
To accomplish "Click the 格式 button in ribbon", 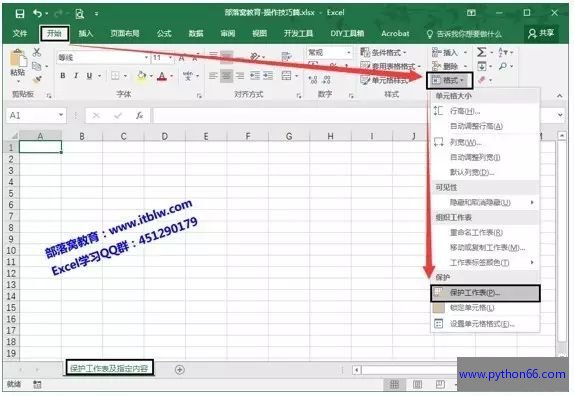I will [450, 80].
